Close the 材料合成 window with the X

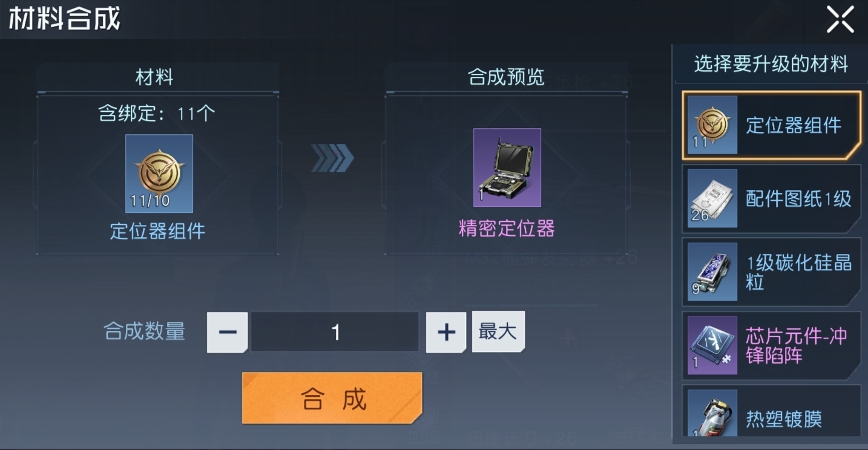840,19
